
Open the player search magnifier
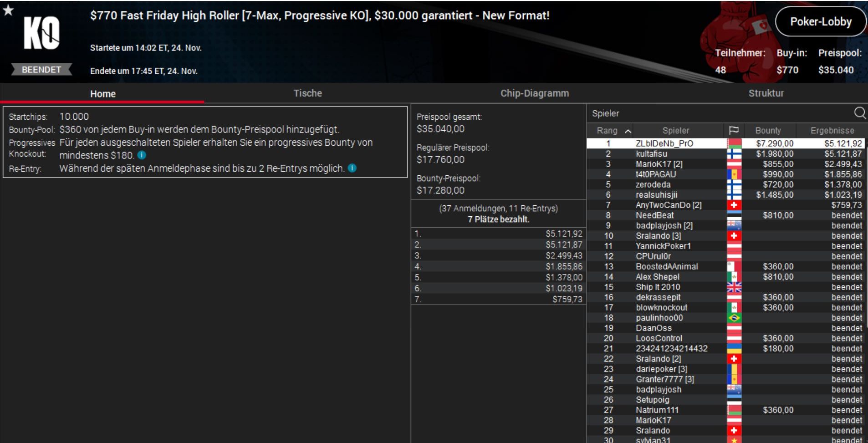pyautogui.click(x=860, y=113)
